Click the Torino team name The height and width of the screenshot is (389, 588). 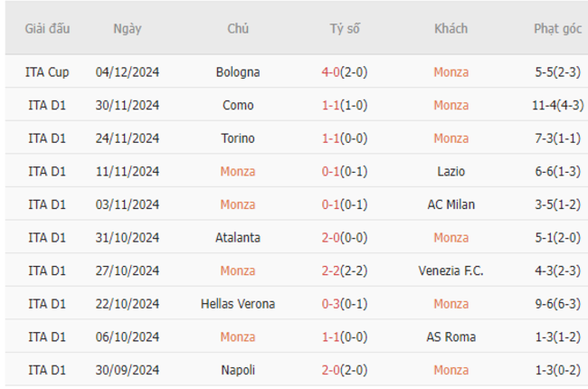point(238,138)
